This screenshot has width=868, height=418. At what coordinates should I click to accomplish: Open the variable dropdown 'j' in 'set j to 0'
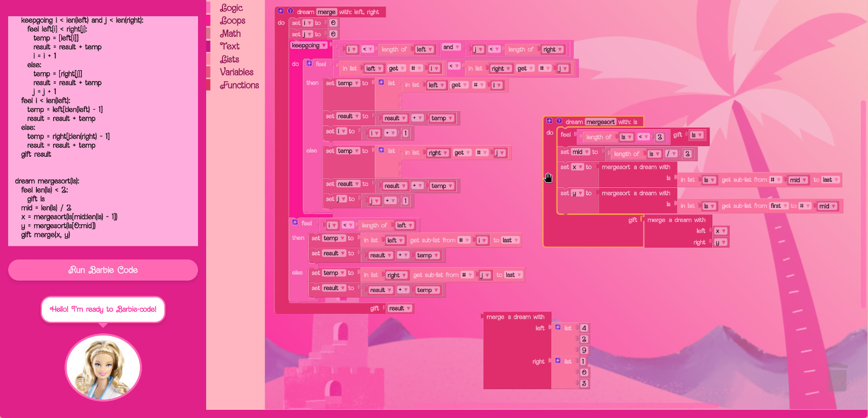(308, 34)
